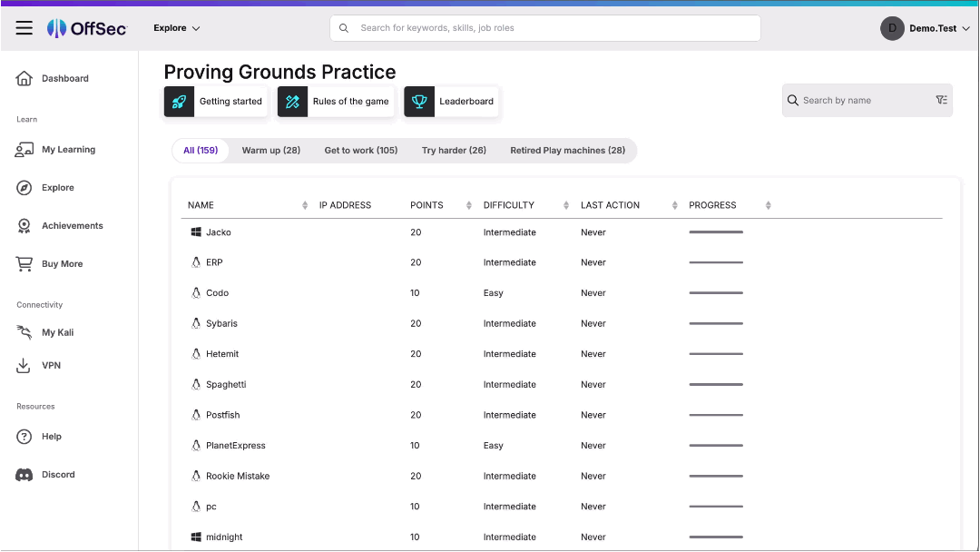Open the ERP machine

(214, 262)
